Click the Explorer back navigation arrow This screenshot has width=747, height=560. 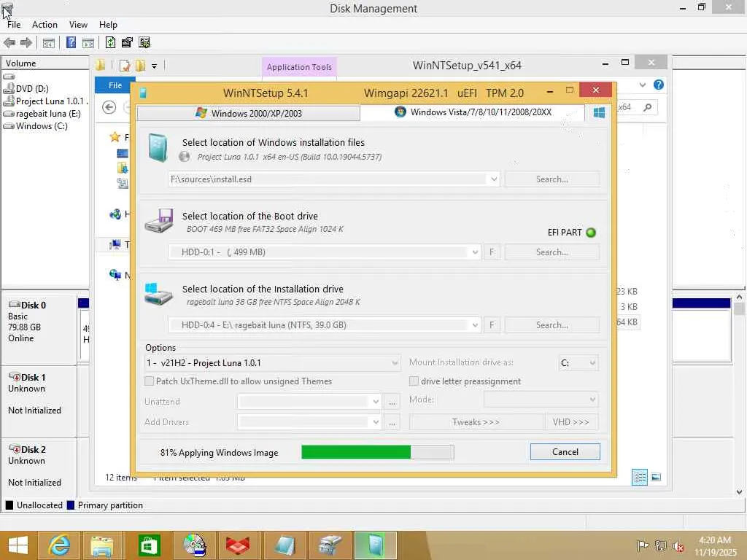[x=109, y=108]
